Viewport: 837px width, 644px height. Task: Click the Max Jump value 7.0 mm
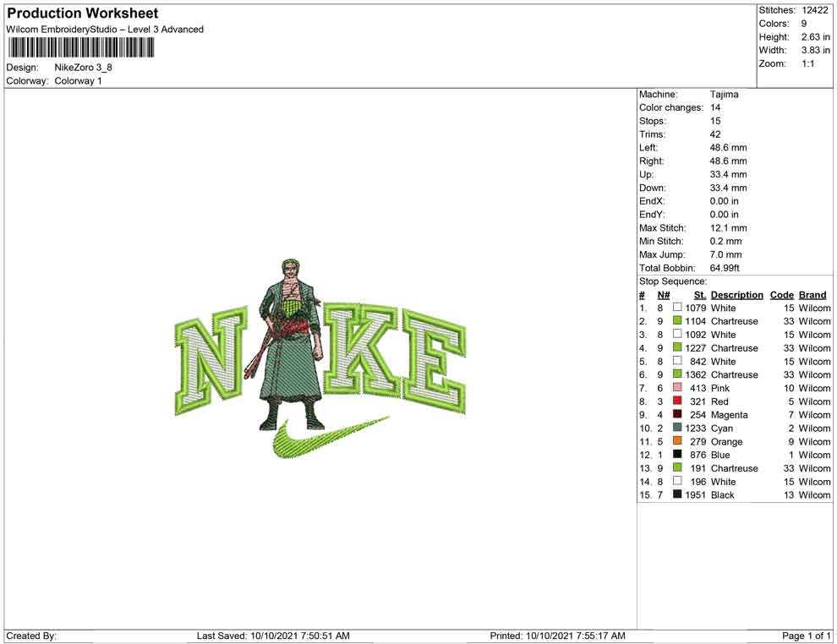(x=725, y=254)
